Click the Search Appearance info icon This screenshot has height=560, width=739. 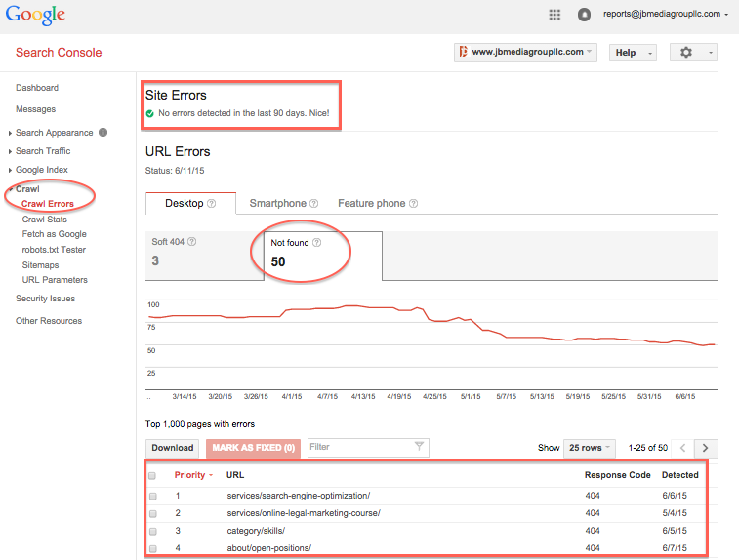tap(103, 133)
